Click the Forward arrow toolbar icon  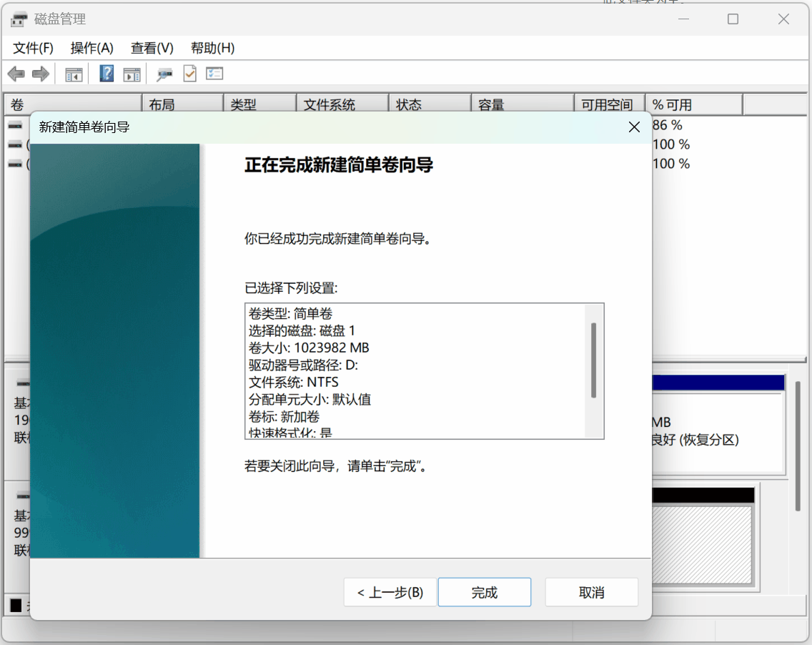[41, 74]
